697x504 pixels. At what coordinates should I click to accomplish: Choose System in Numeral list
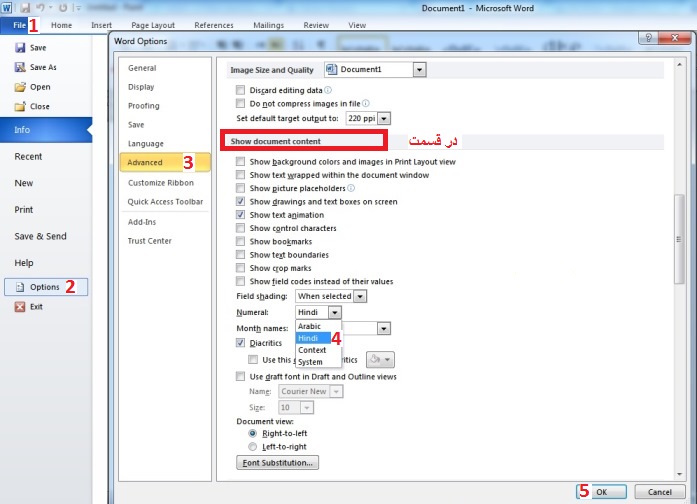click(x=310, y=362)
